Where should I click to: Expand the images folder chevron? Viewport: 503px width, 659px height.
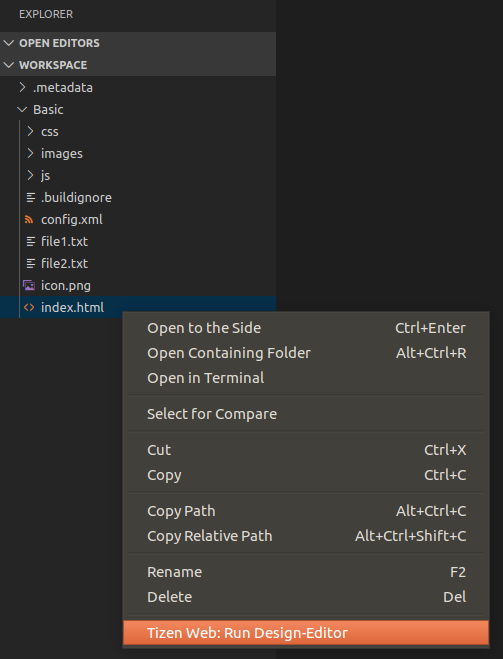pyautogui.click(x=30, y=153)
